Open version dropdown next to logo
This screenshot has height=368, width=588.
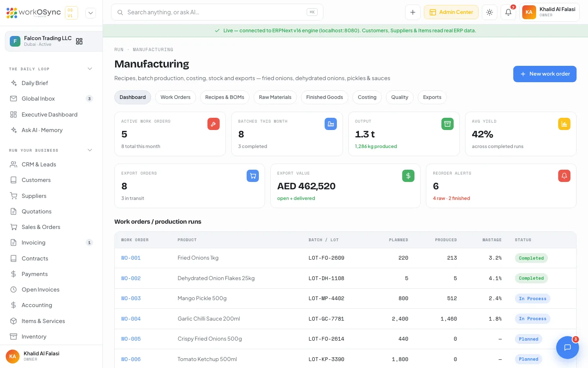(91, 13)
